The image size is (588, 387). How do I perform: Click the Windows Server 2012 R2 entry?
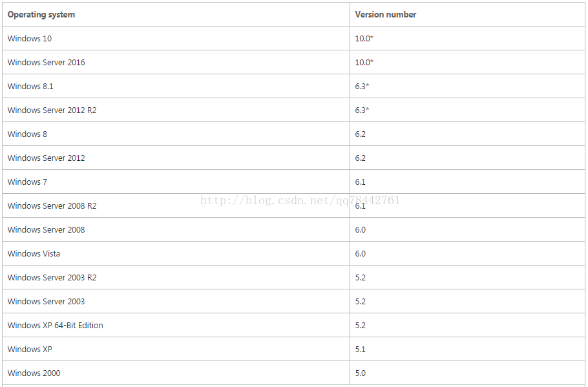(x=52, y=110)
